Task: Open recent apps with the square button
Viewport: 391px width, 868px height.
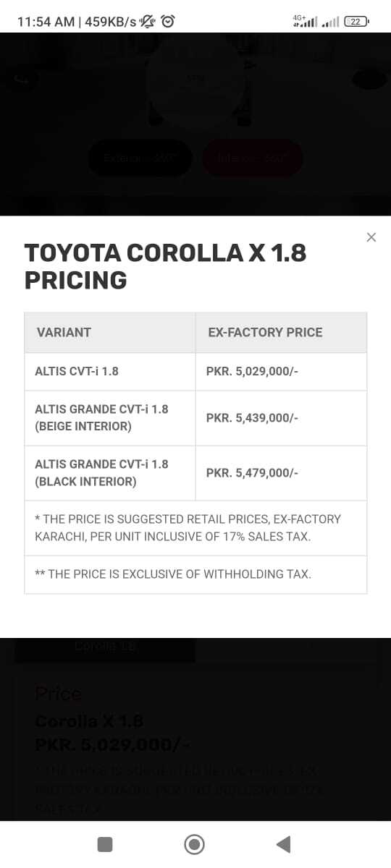Action: [105, 844]
